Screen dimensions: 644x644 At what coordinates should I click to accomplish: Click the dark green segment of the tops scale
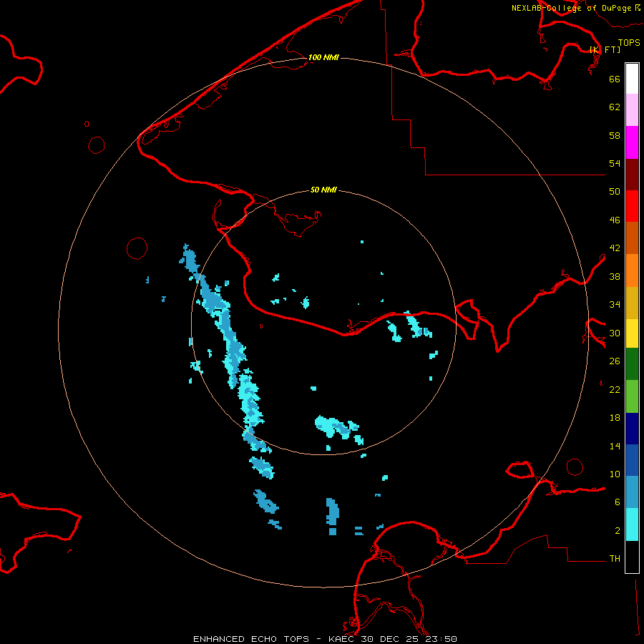click(632, 364)
